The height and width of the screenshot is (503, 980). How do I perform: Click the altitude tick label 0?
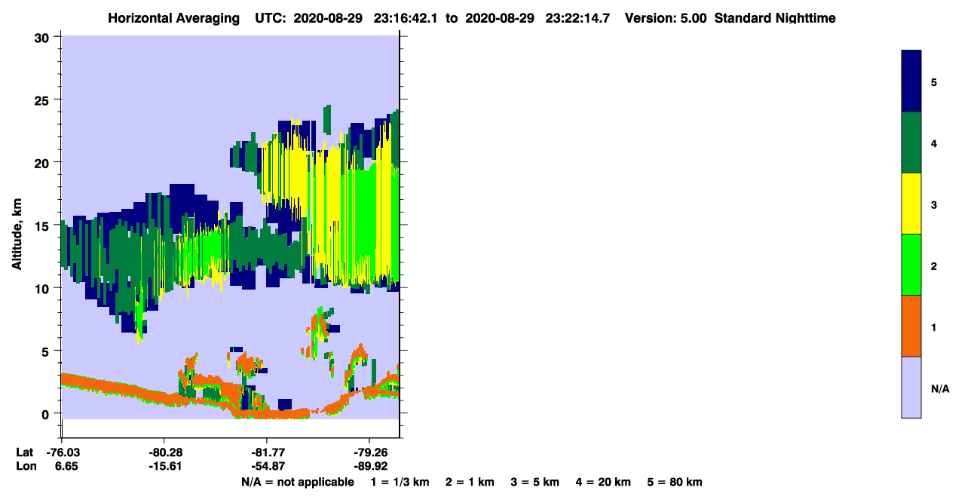click(x=47, y=413)
